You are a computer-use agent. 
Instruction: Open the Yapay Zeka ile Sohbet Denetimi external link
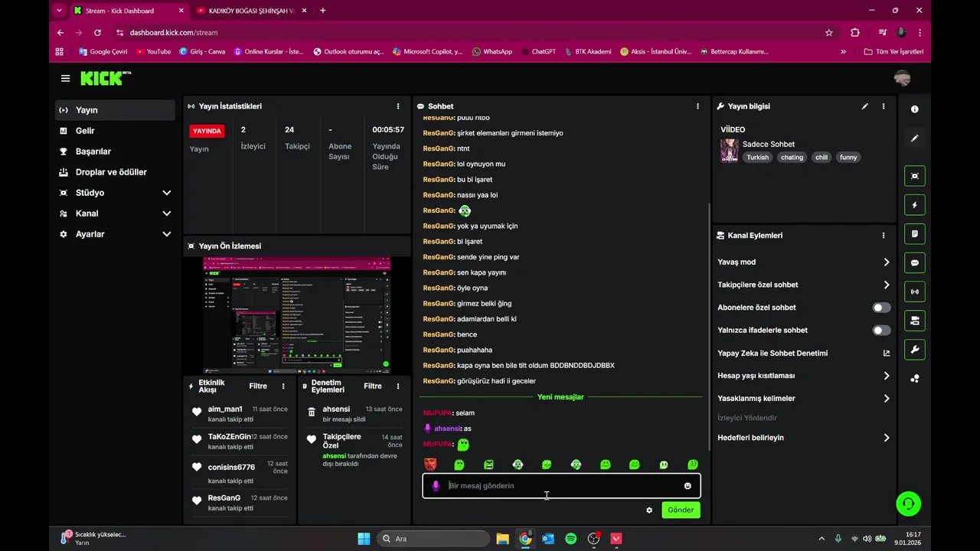tap(887, 353)
